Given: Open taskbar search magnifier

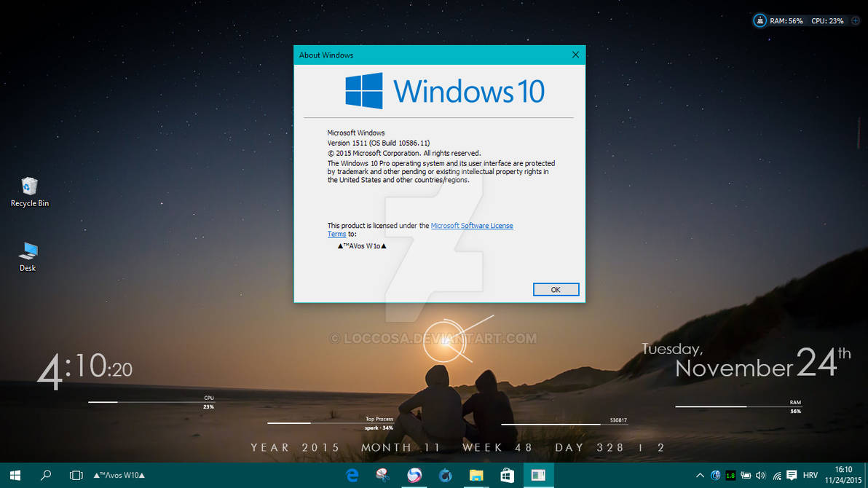Looking at the screenshot, I should coord(45,476).
